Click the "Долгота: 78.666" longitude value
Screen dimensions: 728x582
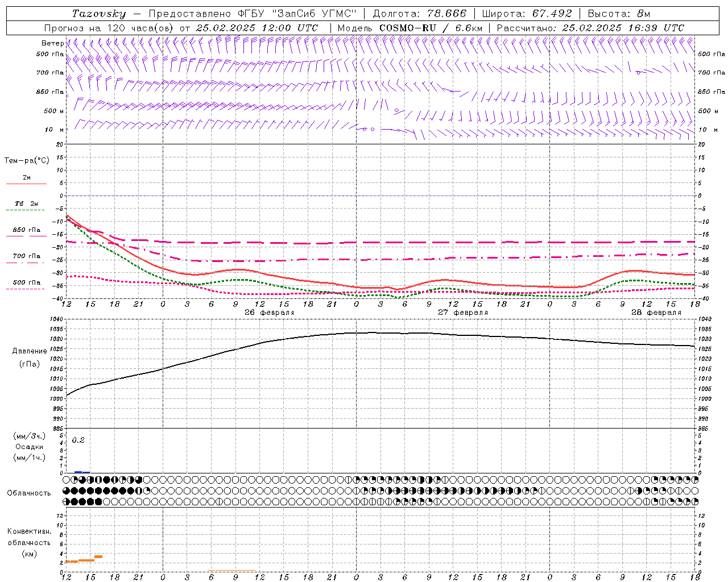click(x=419, y=14)
